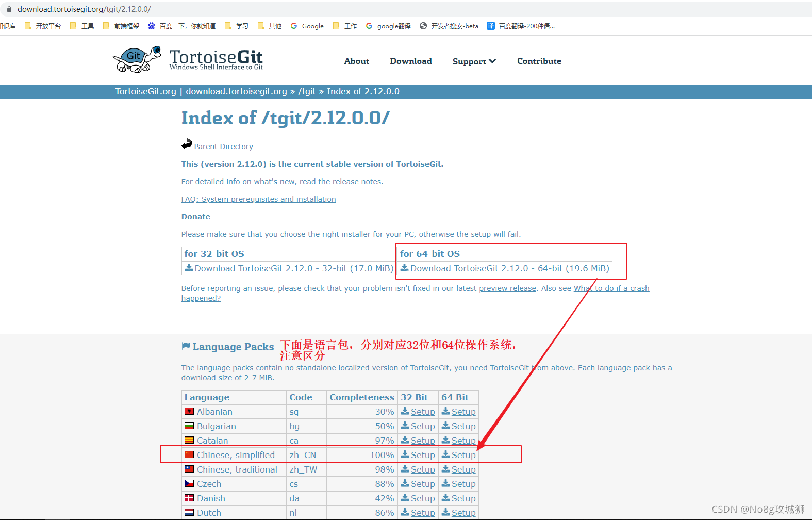Open the 工作 bookmark folder
812x520 pixels.
pyautogui.click(x=345, y=26)
